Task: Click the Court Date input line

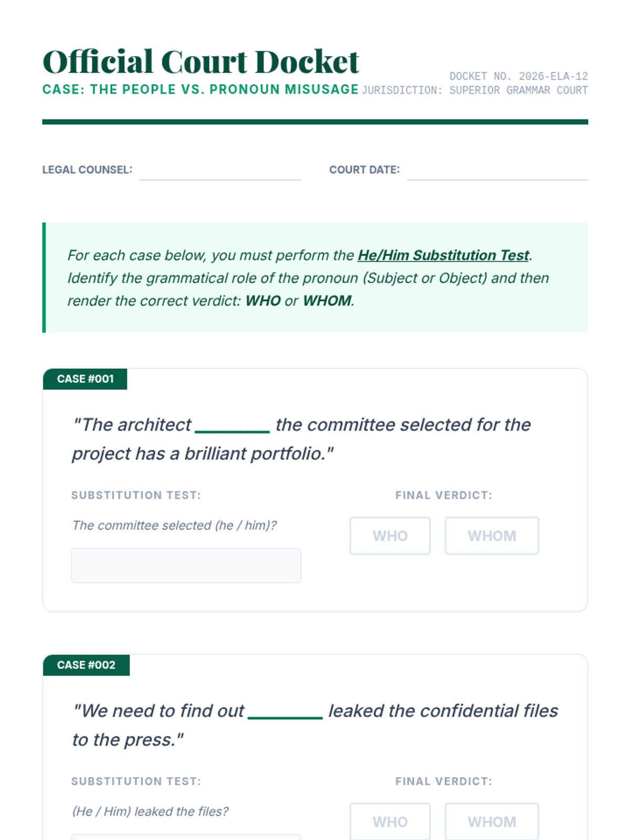Action: pos(497,172)
